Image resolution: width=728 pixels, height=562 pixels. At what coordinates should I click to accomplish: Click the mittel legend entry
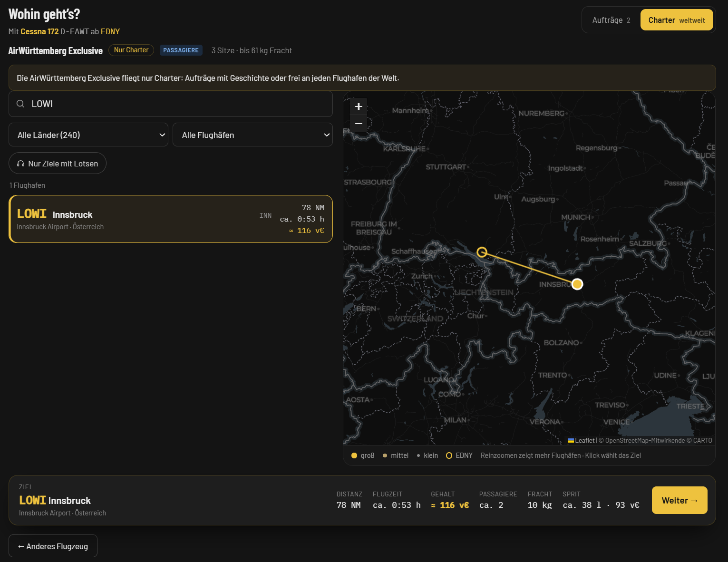point(395,455)
